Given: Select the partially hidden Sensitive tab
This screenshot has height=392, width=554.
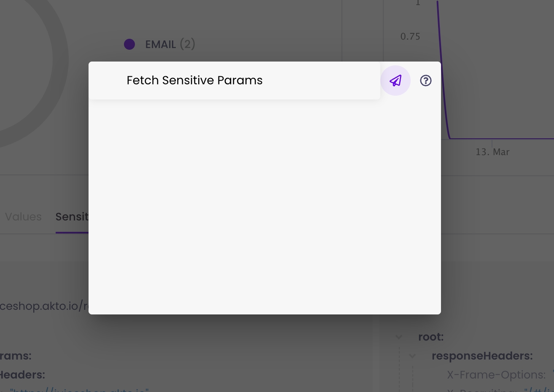Looking at the screenshot, I should 72,217.
